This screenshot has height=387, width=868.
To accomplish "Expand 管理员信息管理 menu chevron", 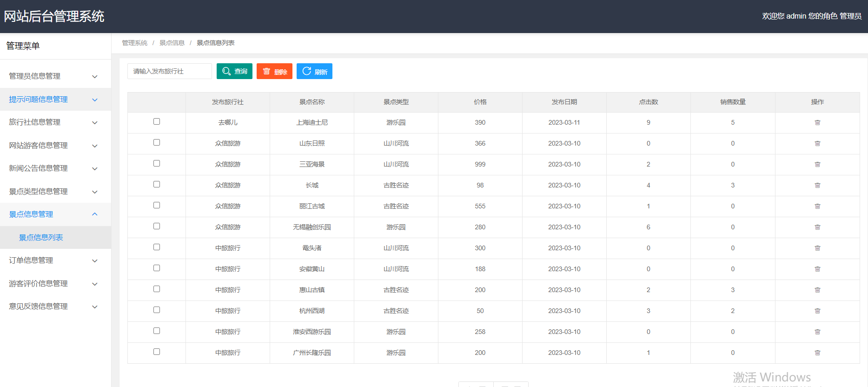I will click(95, 77).
